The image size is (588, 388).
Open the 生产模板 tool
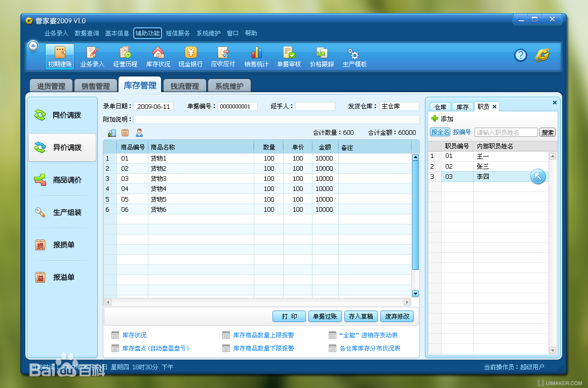[354, 56]
